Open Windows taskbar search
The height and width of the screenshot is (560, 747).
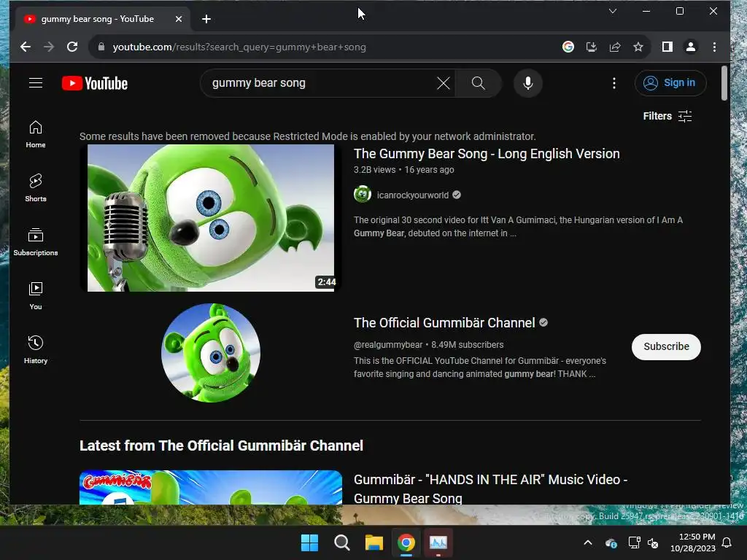pos(341,542)
